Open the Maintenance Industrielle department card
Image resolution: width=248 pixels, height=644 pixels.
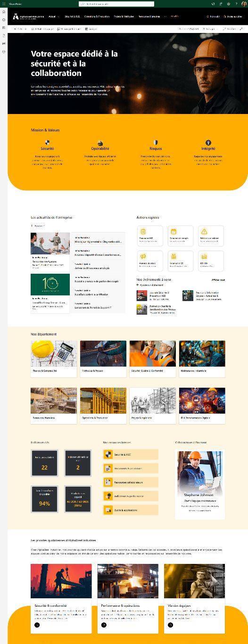click(x=202, y=359)
